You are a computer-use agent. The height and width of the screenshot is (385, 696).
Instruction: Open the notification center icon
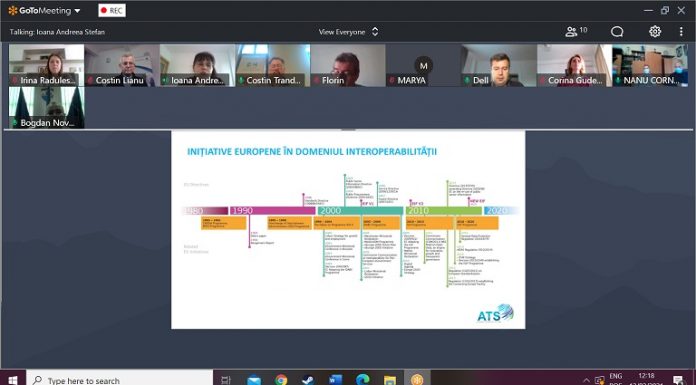678,380
